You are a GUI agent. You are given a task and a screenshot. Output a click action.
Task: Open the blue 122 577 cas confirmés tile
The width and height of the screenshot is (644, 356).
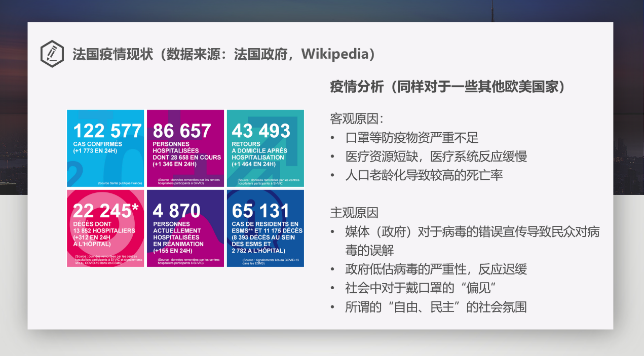[105, 148]
